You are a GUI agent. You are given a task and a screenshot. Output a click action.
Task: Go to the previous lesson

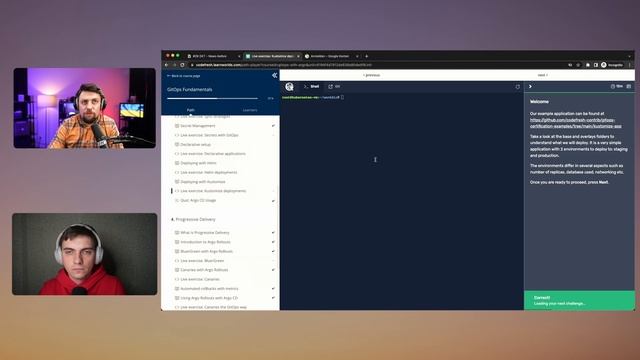(x=371, y=75)
